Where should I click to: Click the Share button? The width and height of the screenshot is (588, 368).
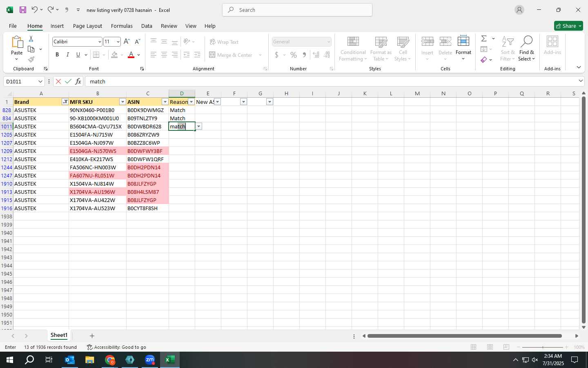tap(568, 26)
